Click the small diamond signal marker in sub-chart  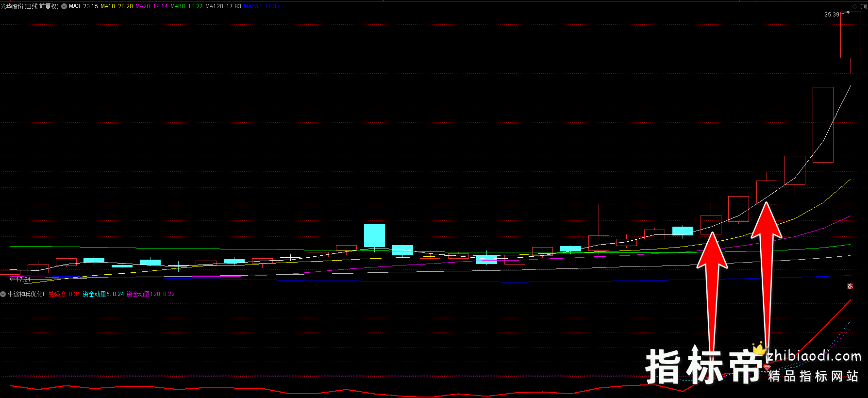[x=767, y=367]
